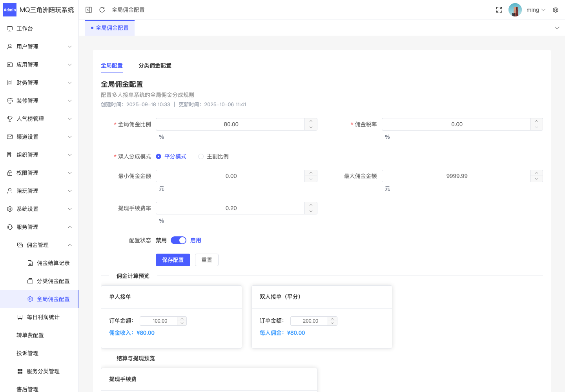Expand 应用管理 menu chevron

pos(70,65)
